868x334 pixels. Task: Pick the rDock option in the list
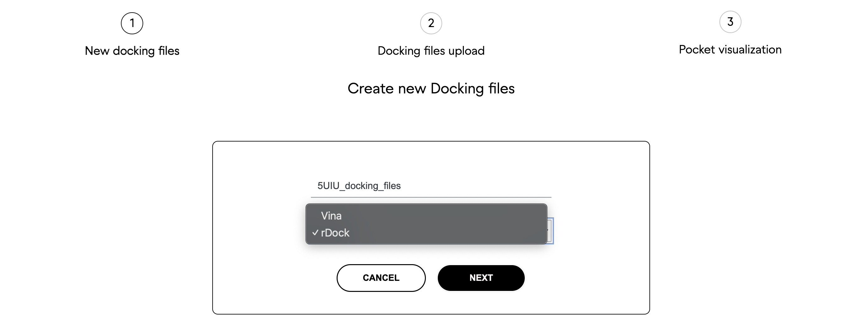335,233
